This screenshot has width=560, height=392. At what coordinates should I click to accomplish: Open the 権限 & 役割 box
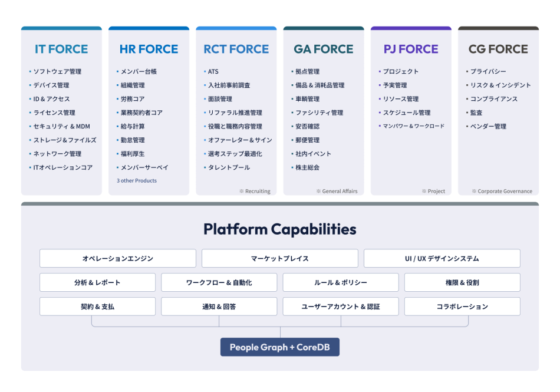tap(462, 282)
